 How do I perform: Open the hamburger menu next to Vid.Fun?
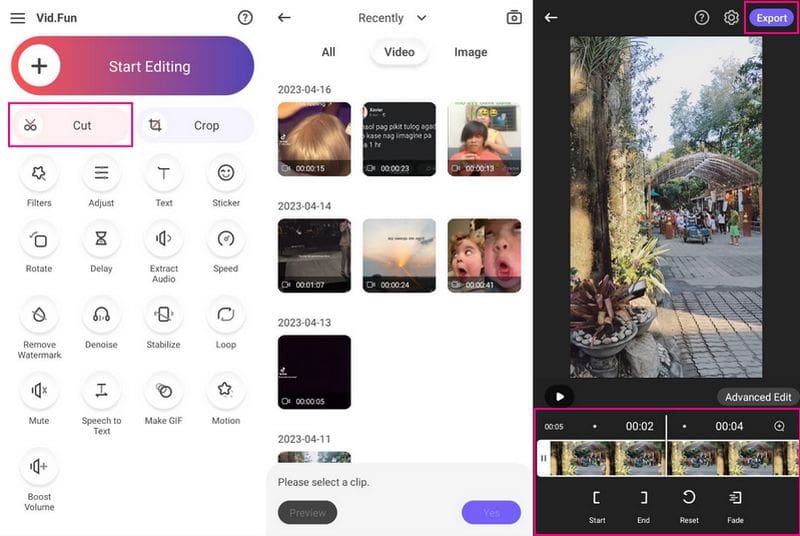(x=18, y=18)
